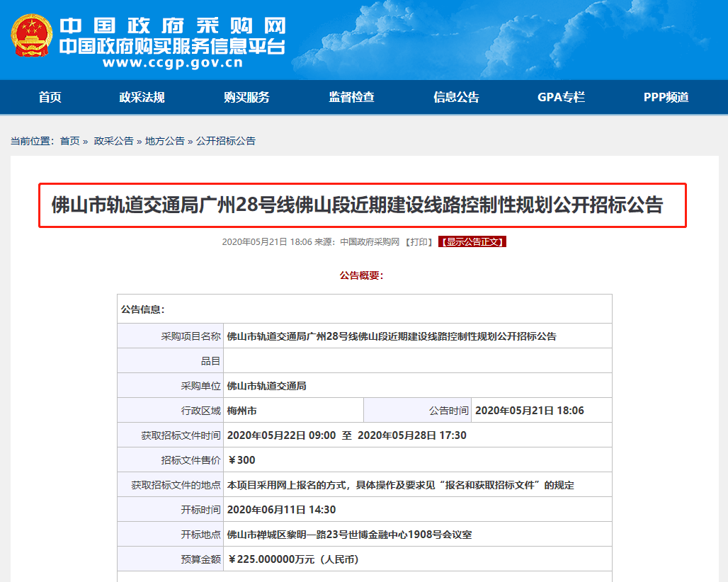
Task: Click the national emblem logo
Action: [31, 35]
